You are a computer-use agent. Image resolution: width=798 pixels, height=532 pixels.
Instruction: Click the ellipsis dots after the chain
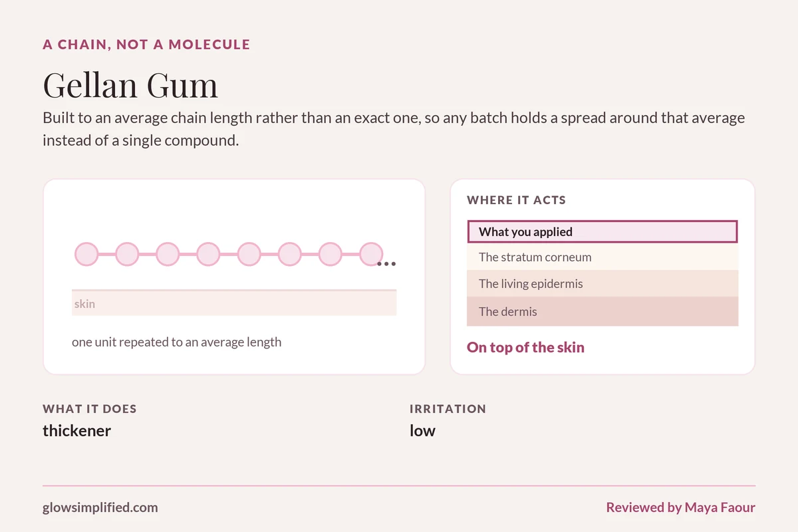click(386, 264)
